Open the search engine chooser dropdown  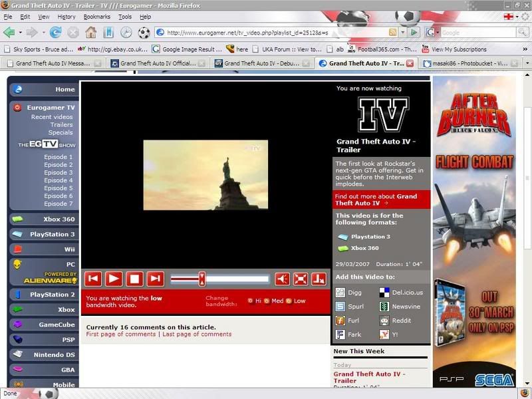(438, 33)
